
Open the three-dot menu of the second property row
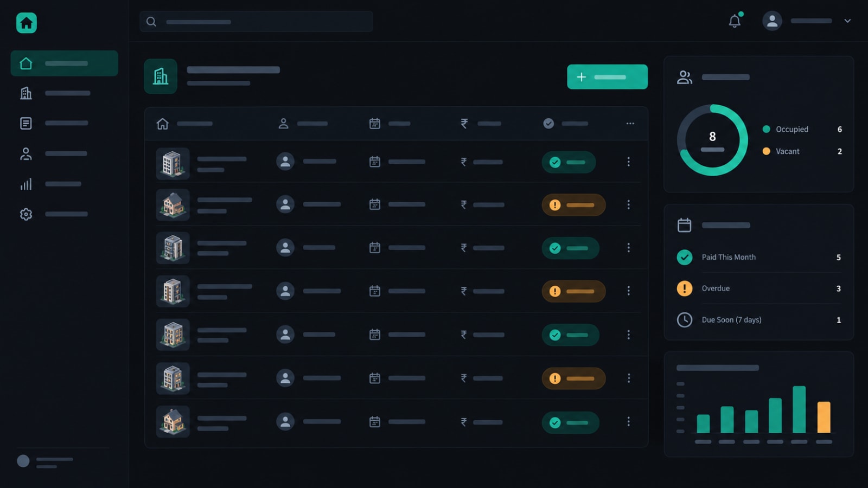coord(629,204)
